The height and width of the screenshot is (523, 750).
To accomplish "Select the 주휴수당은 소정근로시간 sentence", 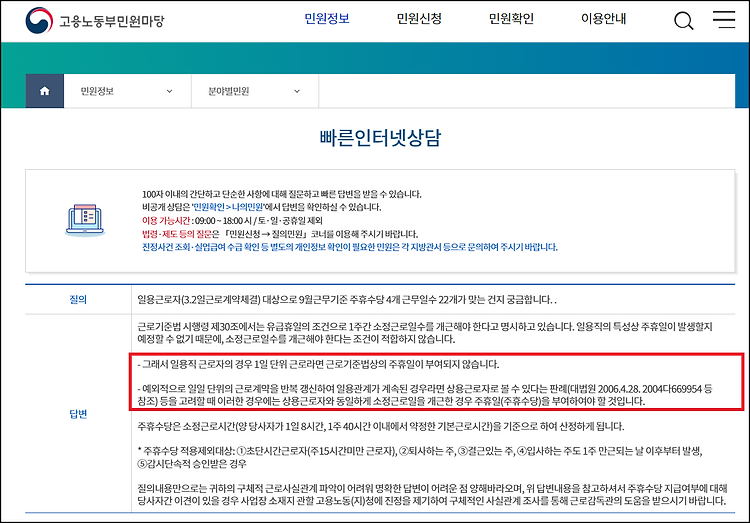I will point(381,426).
